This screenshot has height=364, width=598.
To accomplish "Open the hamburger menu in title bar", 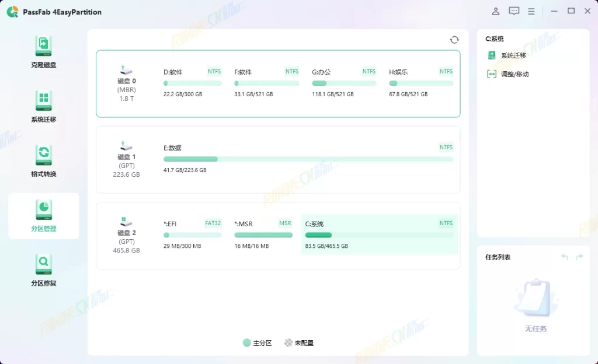I will pos(531,11).
